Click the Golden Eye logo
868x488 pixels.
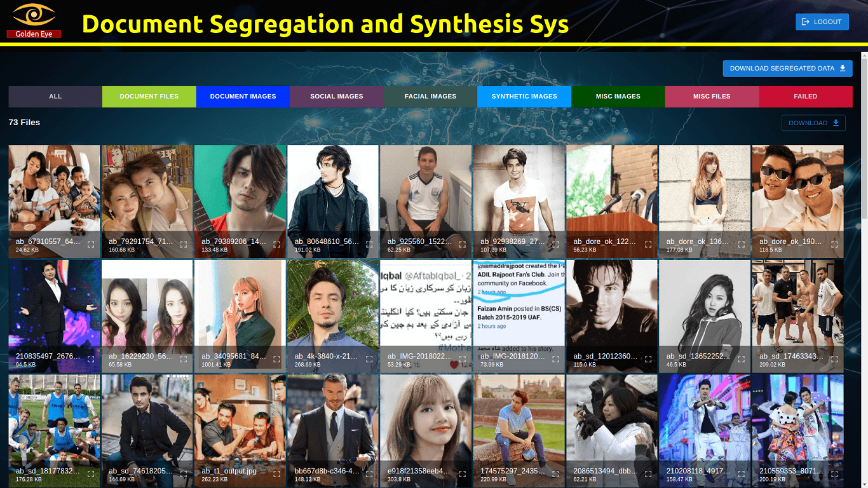[x=34, y=20]
